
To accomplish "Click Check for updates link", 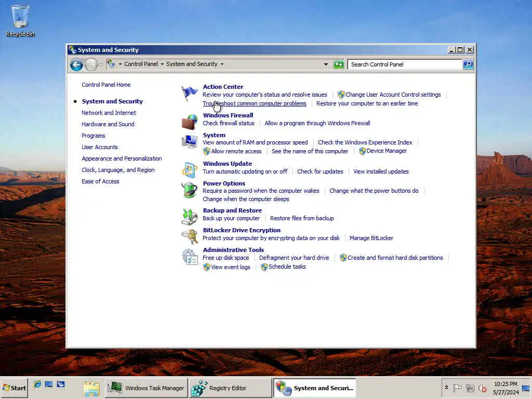I will pyautogui.click(x=320, y=171).
